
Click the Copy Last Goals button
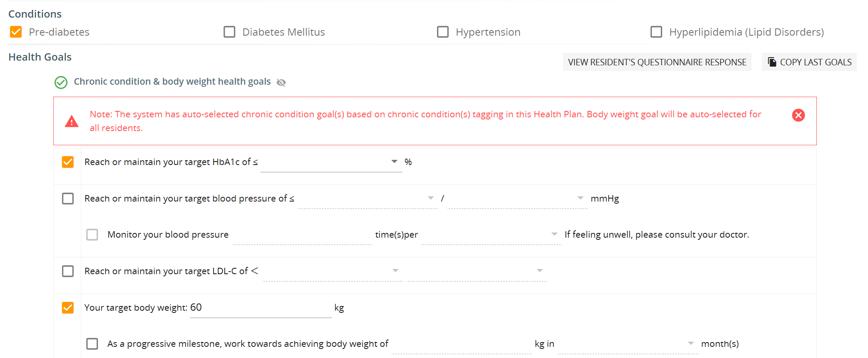click(x=809, y=62)
